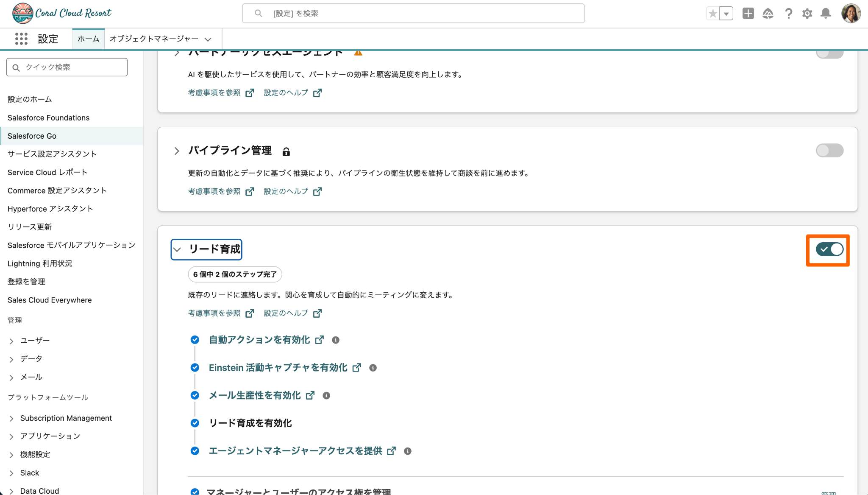
Task: Collapse the リード育成 section
Action: point(177,249)
